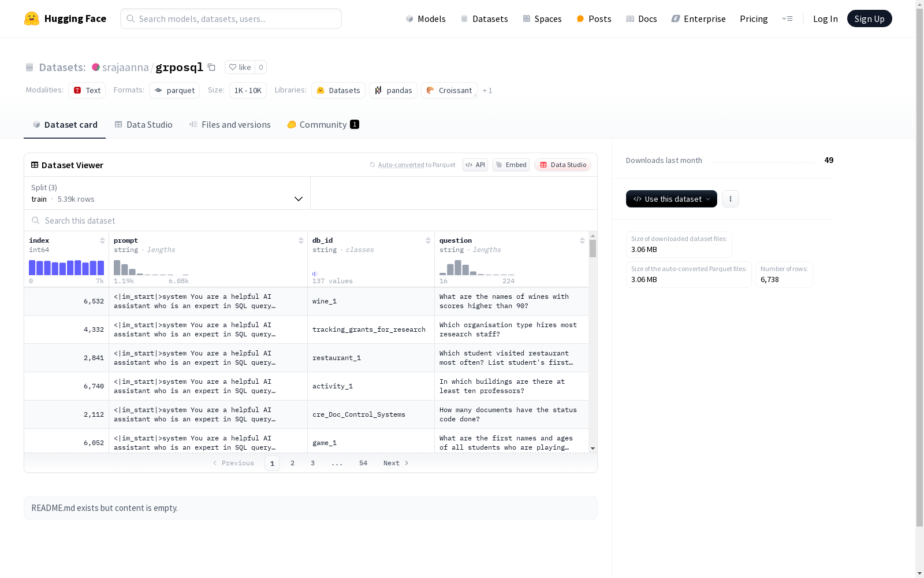Sort the db_id column

pyautogui.click(x=428, y=240)
